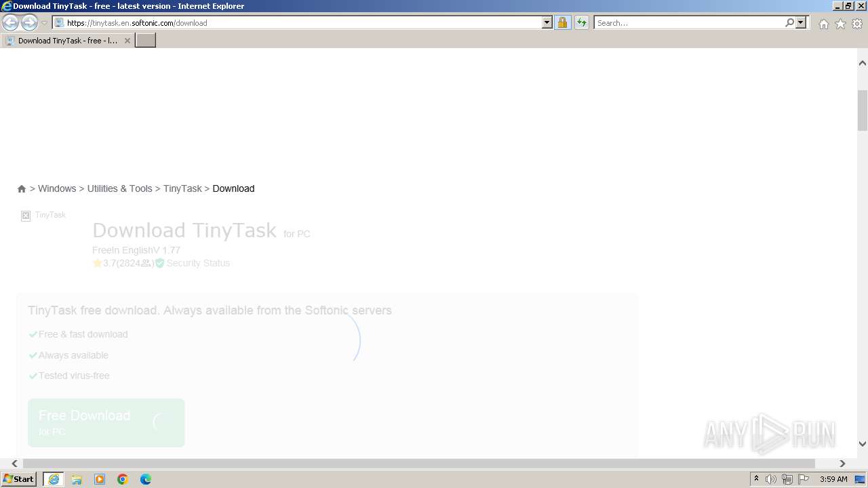Go back with the browser Back arrow
This screenshot has height=488, width=868.
[10, 22]
